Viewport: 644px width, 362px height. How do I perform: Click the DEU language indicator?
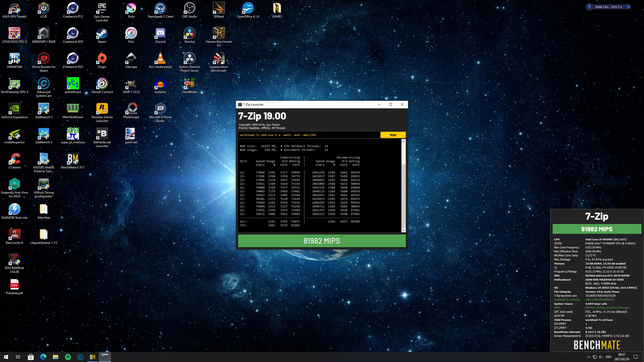(x=608, y=357)
